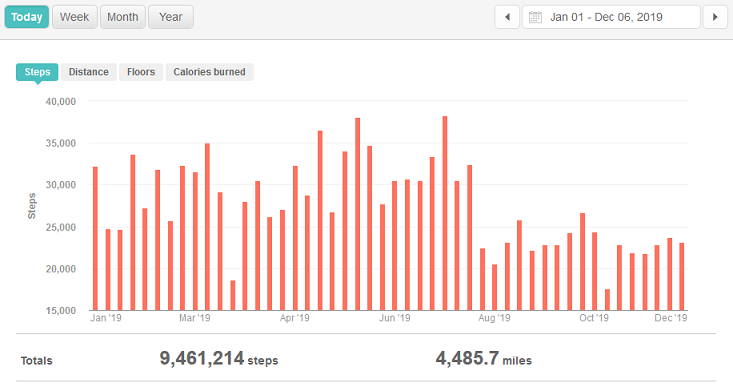Click the Today button
This screenshot has width=733, height=387.
[x=27, y=17]
